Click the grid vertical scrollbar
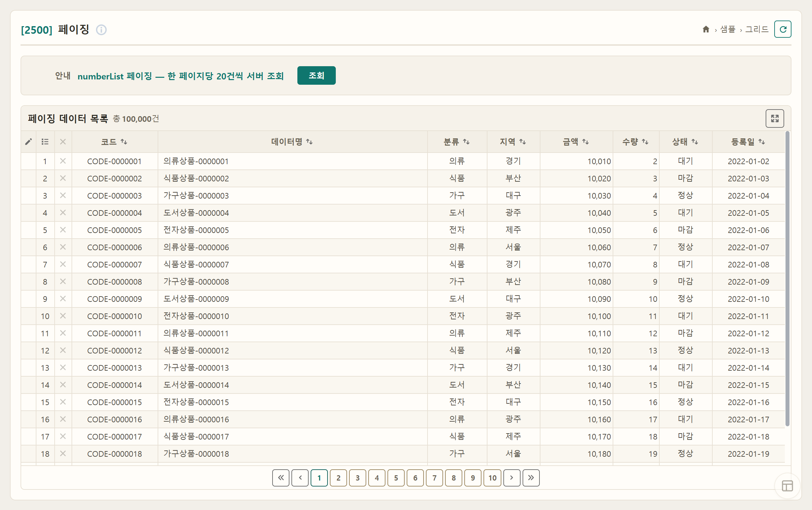Image resolution: width=812 pixels, height=510 pixels. [x=787, y=279]
